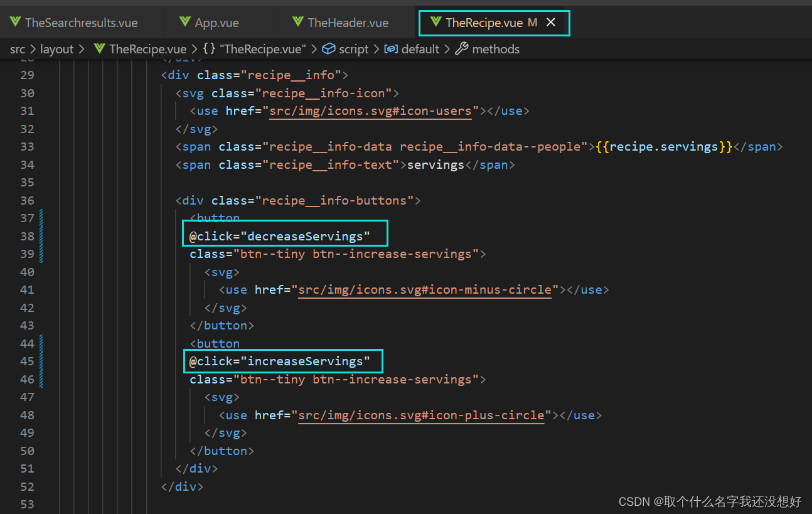Viewport: 812px width, 514px height.
Task: Click closing button tag on line 43
Action: tap(222, 326)
